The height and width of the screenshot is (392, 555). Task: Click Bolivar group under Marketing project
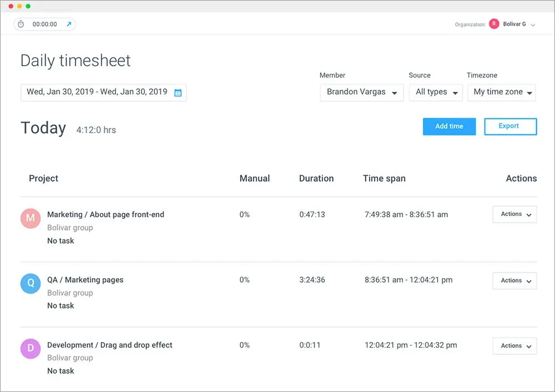70,228
